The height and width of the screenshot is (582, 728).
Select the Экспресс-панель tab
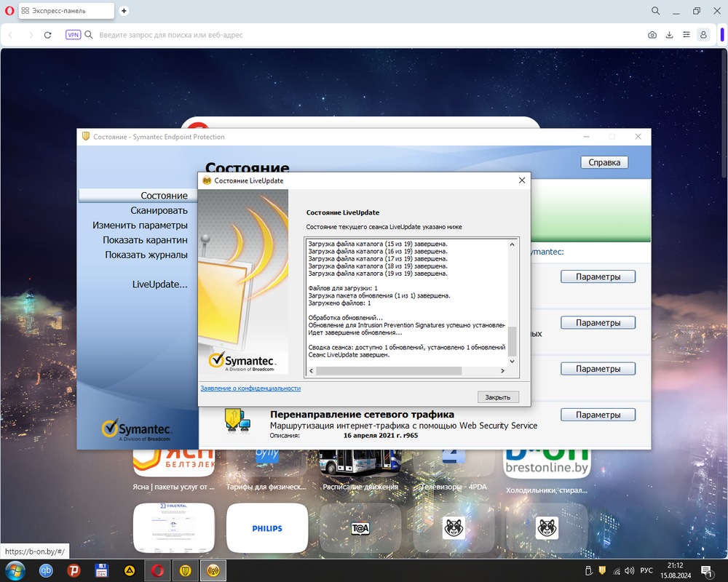point(66,11)
